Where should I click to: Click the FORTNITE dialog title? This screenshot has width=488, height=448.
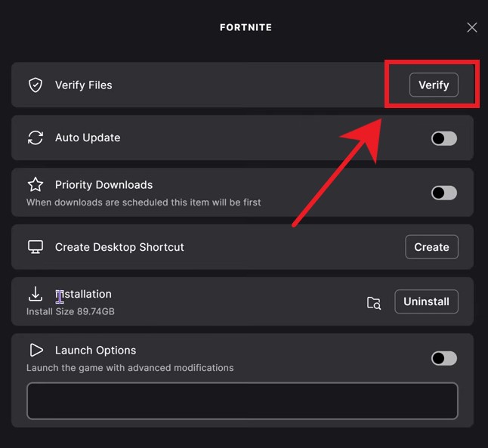point(246,27)
